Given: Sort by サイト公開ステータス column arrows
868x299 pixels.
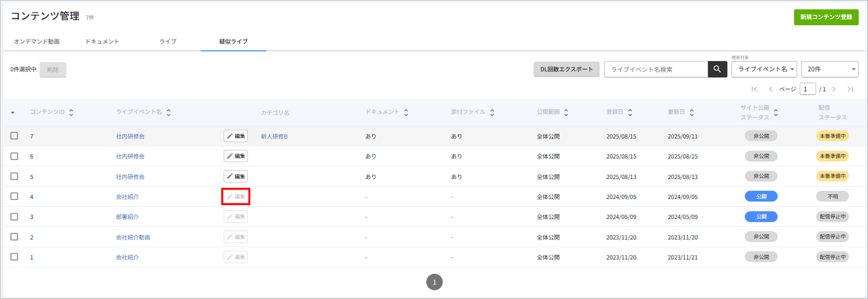Looking at the screenshot, I should (776, 113).
